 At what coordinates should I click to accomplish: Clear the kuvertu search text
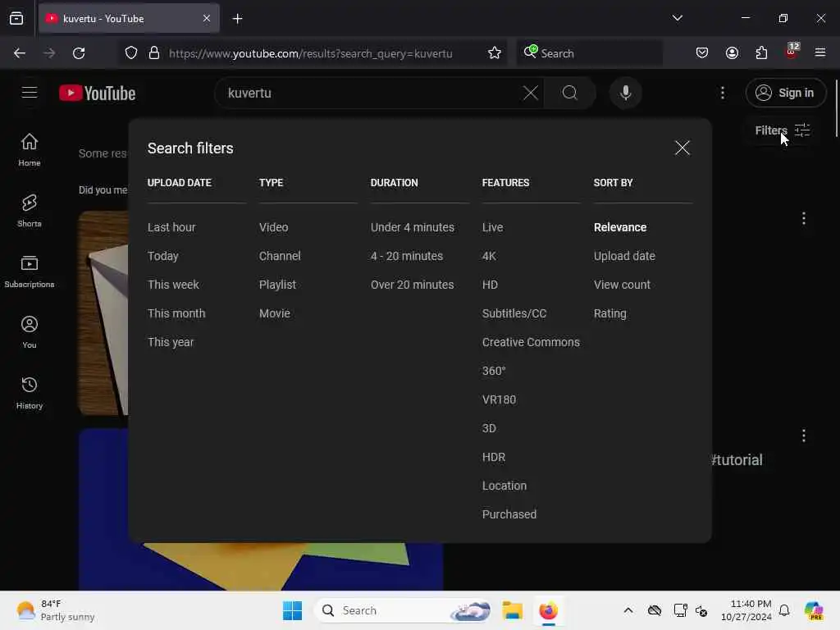click(530, 93)
